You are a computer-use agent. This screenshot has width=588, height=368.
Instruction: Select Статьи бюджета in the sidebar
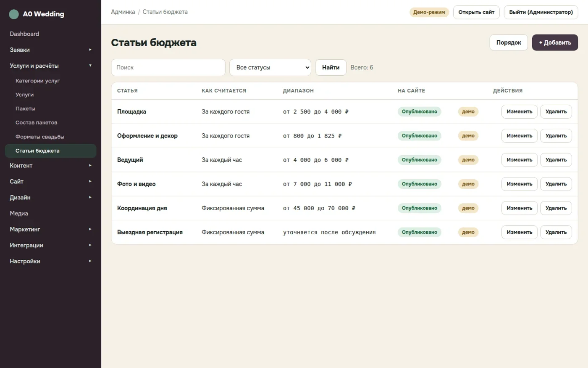tap(50, 151)
